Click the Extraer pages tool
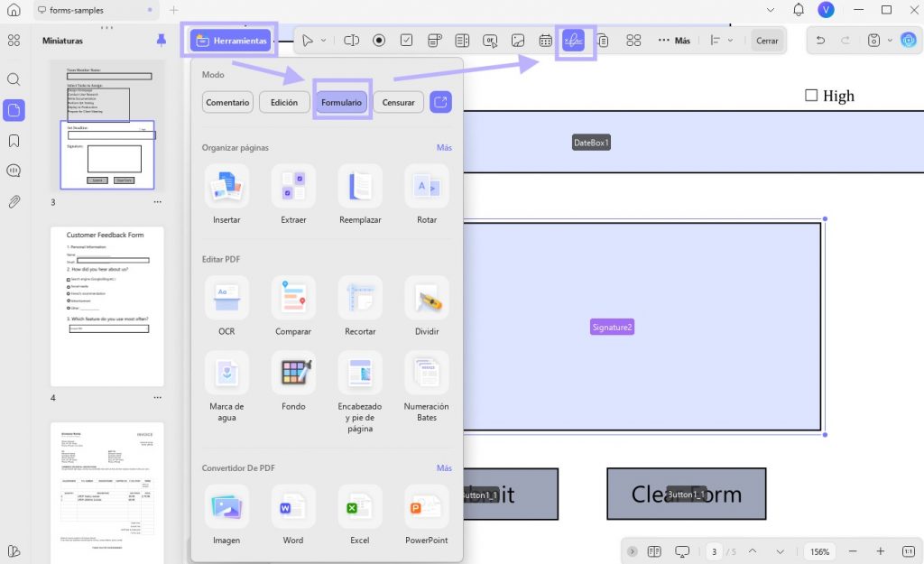924x564 pixels. tap(293, 194)
